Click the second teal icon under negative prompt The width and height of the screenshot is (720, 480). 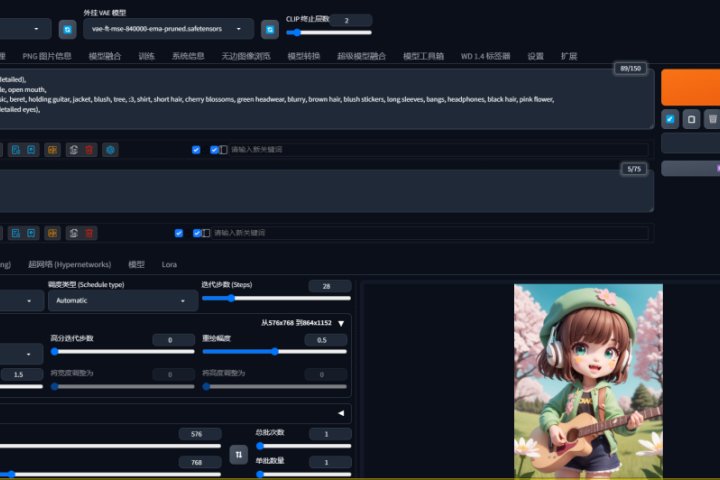(31, 233)
